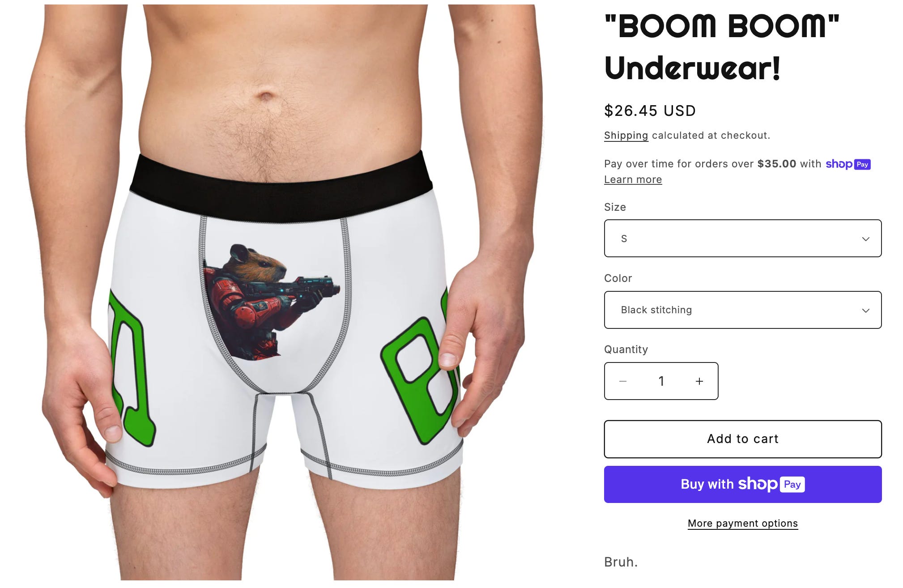Open the Color dropdown showing Black stitching
This screenshot has height=588, width=903.
point(742,310)
